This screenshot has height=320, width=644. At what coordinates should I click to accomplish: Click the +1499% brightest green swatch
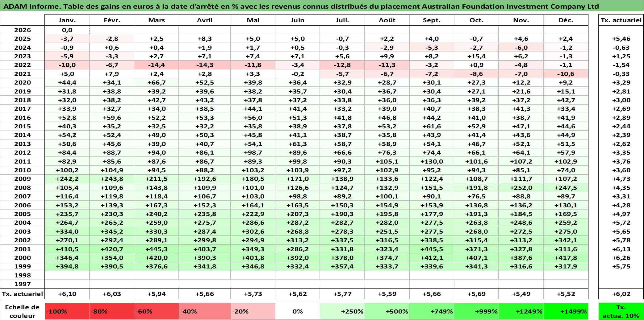pos(566,311)
